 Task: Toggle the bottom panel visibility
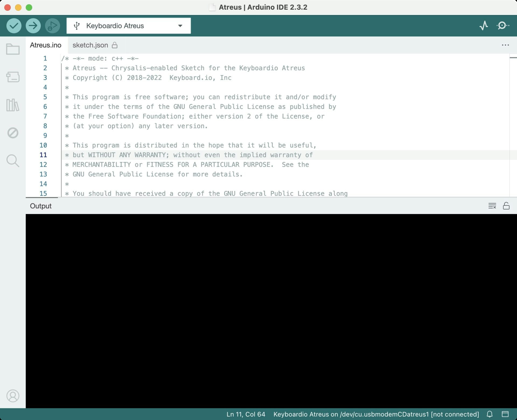point(506,414)
